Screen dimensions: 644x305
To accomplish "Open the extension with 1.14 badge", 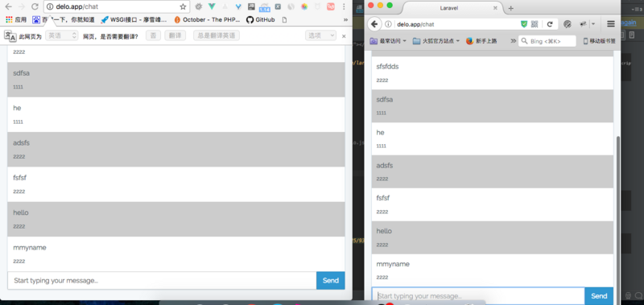I will (265, 7).
